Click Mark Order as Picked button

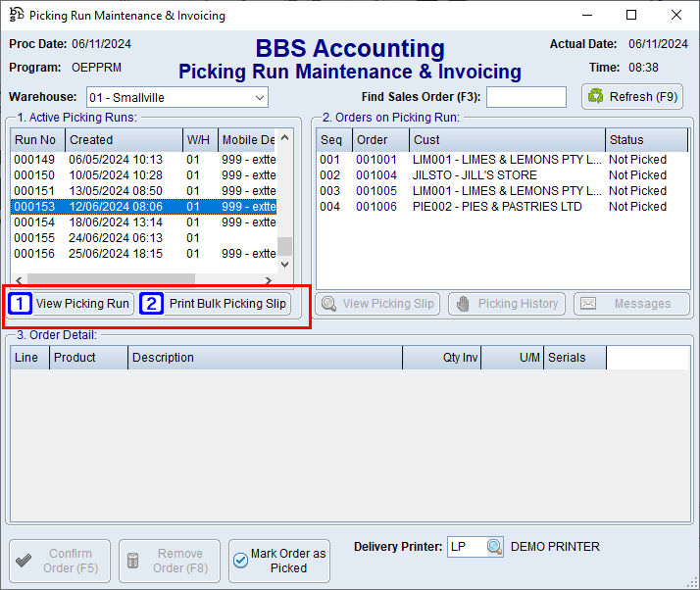(x=279, y=561)
